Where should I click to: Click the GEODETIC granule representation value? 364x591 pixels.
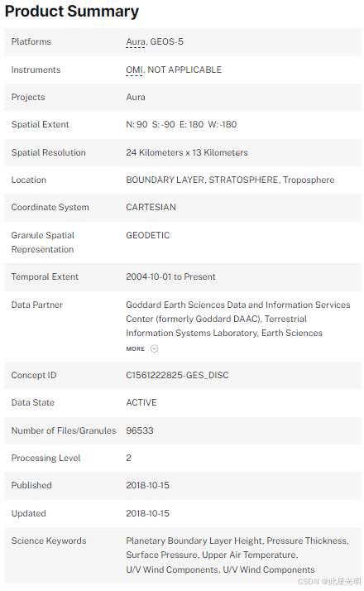(148, 235)
